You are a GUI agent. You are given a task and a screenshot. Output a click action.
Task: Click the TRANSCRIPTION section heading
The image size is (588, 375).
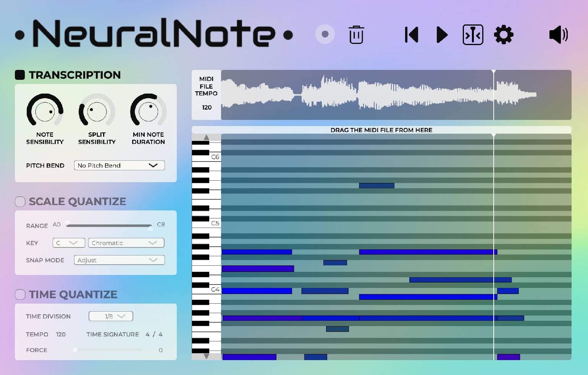coord(75,75)
